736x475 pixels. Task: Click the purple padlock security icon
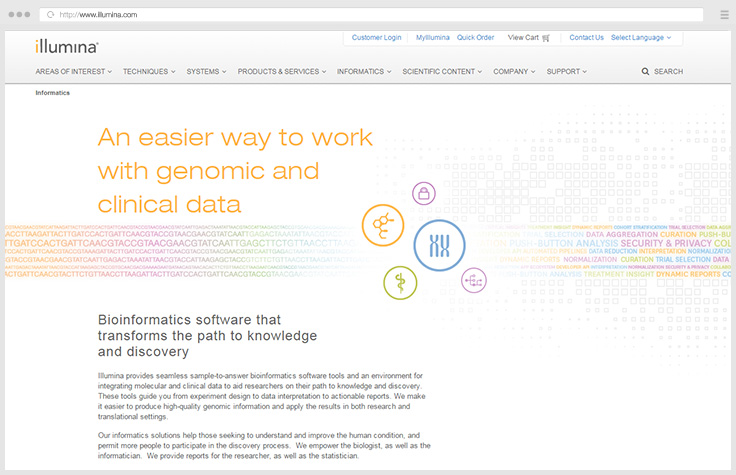(x=423, y=193)
